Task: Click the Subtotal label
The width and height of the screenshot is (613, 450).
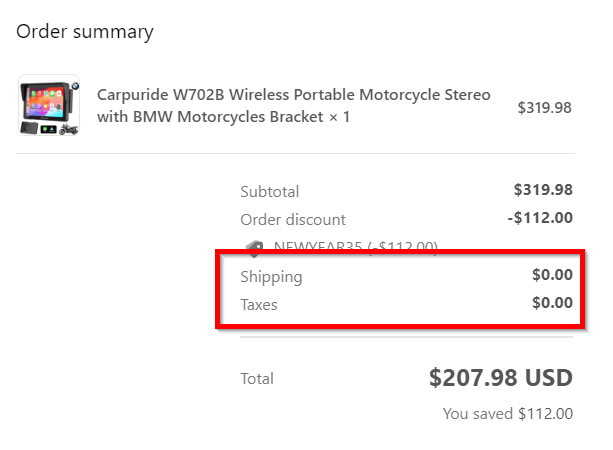Action: [269, 191]
